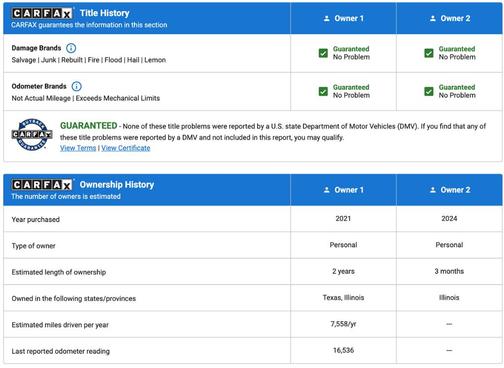Select the Owner 2 header in Title History
Screen dimensions: 504x368
click(x=449, y=18)
